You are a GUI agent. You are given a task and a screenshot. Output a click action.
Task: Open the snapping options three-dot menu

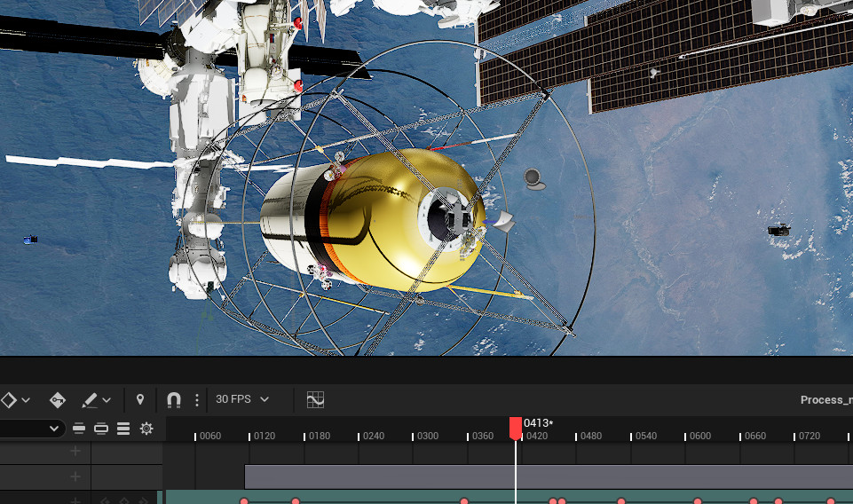[x=197, y=401]
